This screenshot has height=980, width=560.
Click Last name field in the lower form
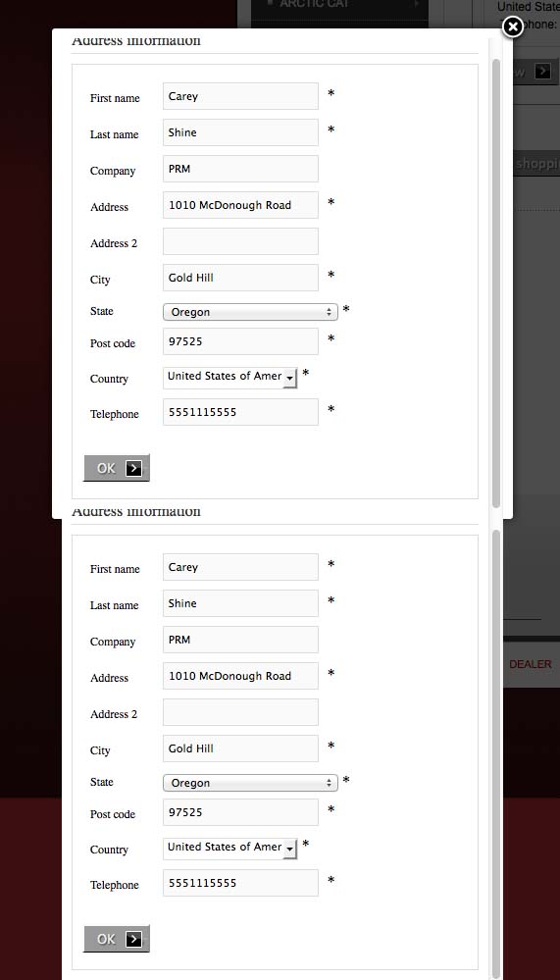coord(240,603)
